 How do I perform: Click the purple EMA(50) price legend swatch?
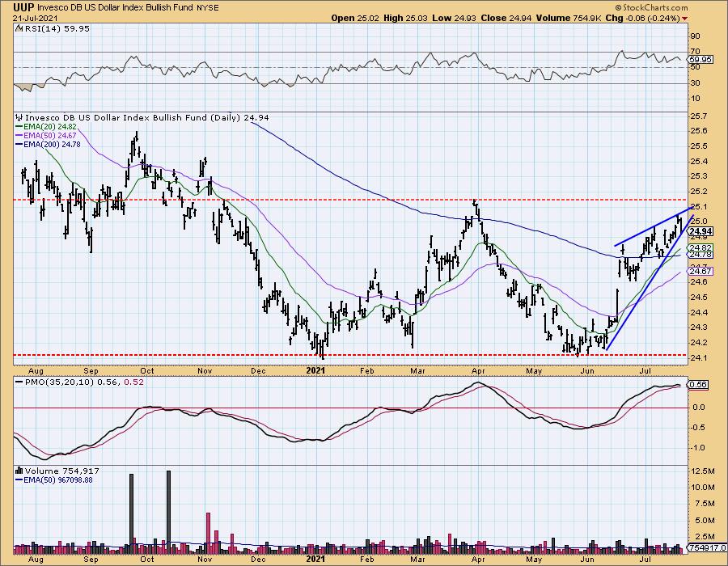[19, 136]
